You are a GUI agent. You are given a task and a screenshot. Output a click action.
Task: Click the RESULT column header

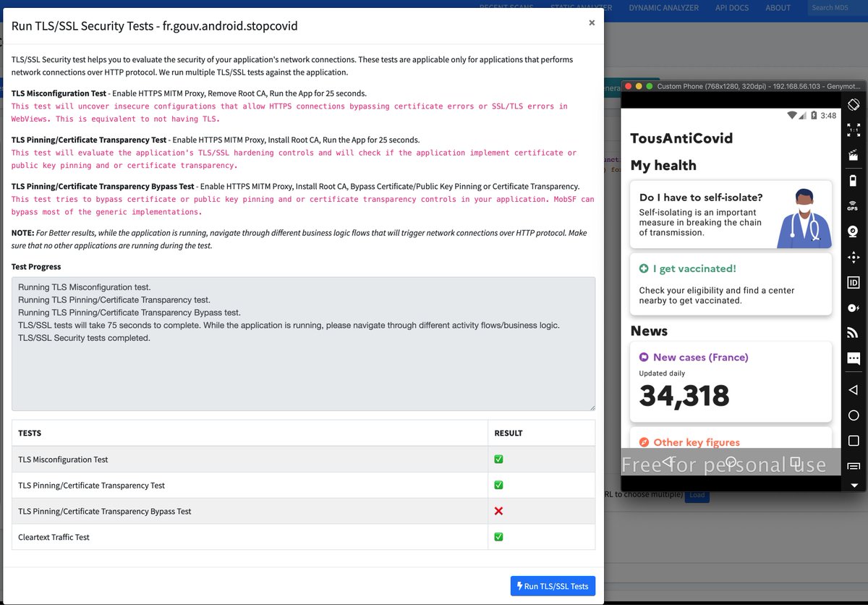point(508,433)
